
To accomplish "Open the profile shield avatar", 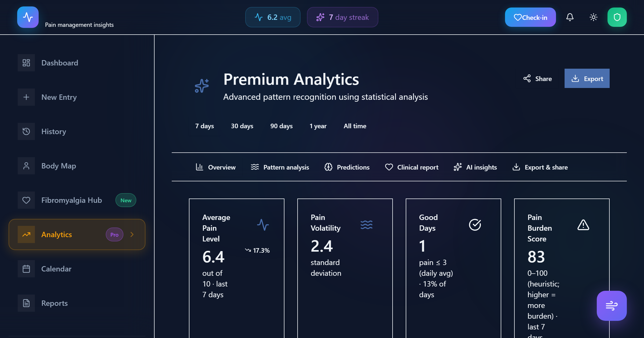I will [617, 17].
